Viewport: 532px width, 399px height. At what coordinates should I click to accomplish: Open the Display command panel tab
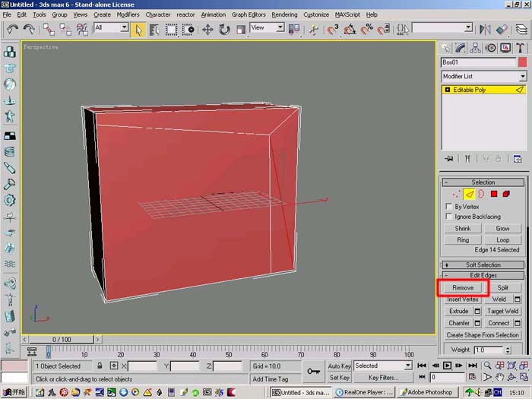click(505, 48)
